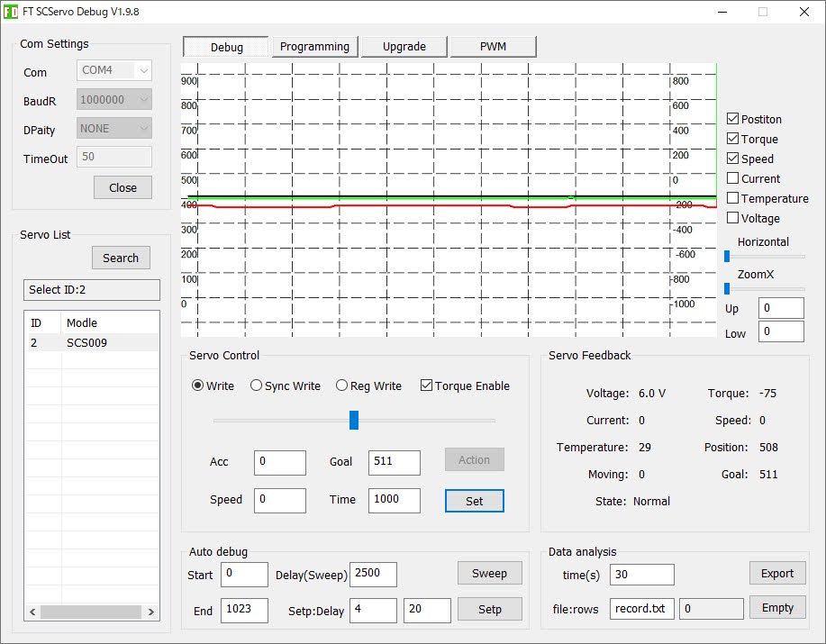Image resolution: width=826 pixels, height=644 pixels.
Task: Select the Reg Write radio option
Action: coord(342,385)
